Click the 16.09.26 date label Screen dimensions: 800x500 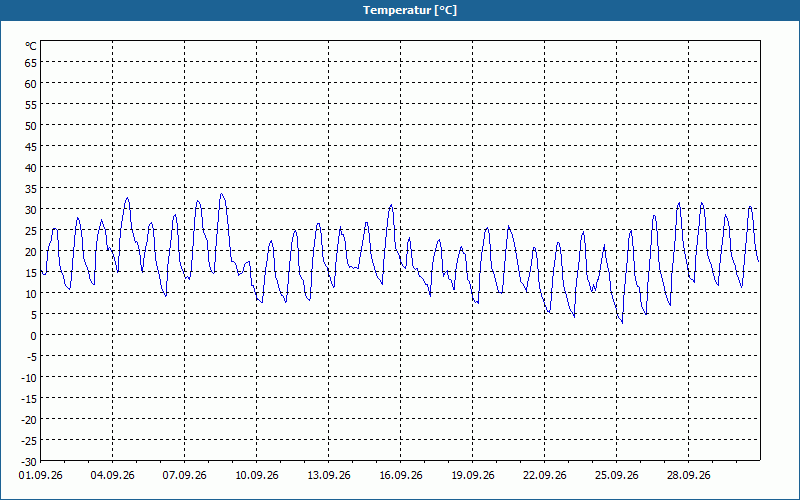[401, 475]
